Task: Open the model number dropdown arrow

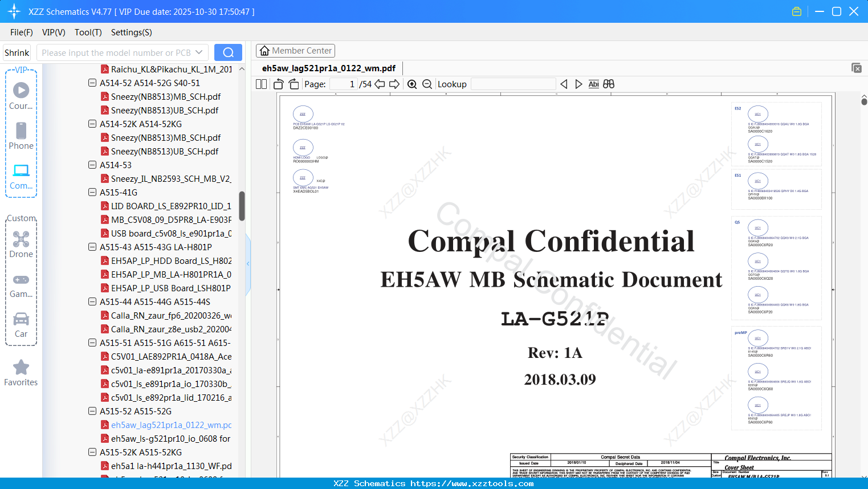Action: (199, 52)
